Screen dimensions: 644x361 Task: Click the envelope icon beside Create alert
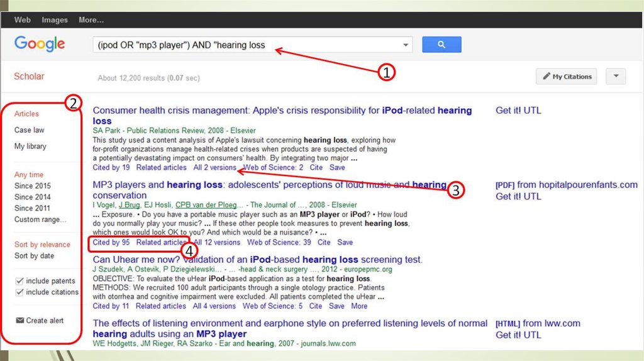click(x=19, y=321)
